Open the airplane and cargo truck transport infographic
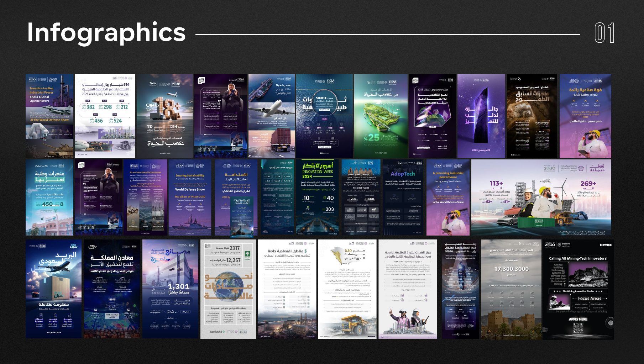The height and width of the screenshot is (364, 644). pos(271,116)
